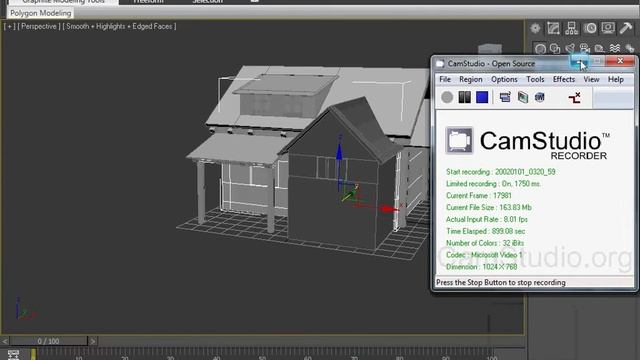Select the Lights category icon

coord(570,49)
